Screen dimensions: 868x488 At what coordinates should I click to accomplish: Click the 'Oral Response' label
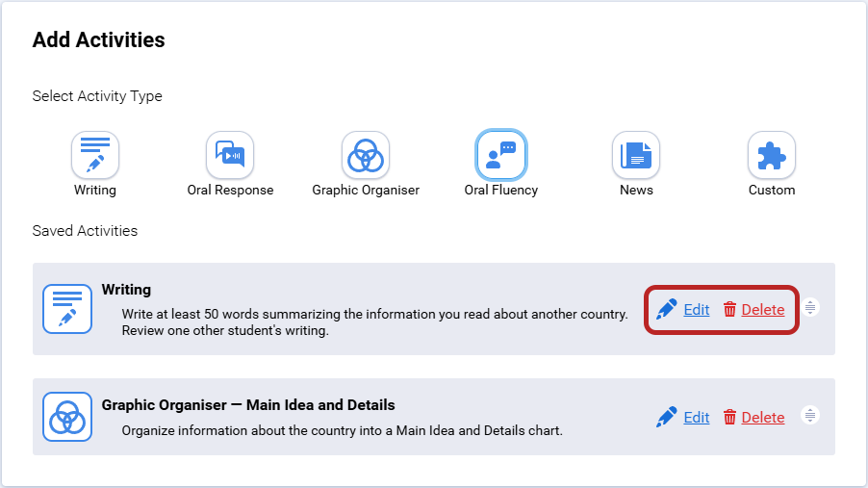(230, 190)
